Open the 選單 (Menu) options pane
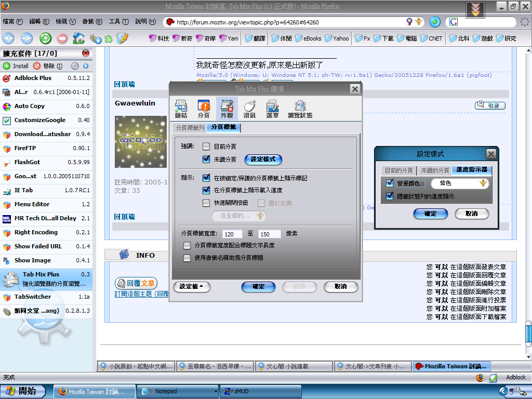The image size is (532, 399). [273, 109]
